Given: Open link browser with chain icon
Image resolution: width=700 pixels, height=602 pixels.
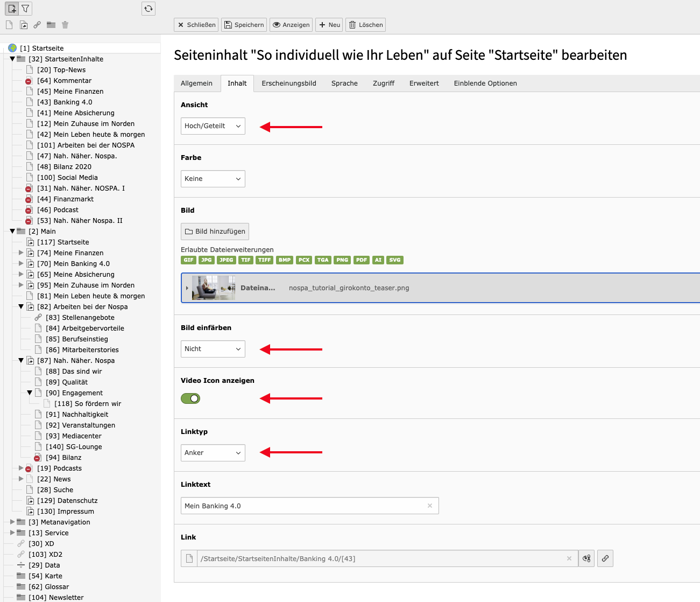Looking at the screenshot, I should click(605, 558).
